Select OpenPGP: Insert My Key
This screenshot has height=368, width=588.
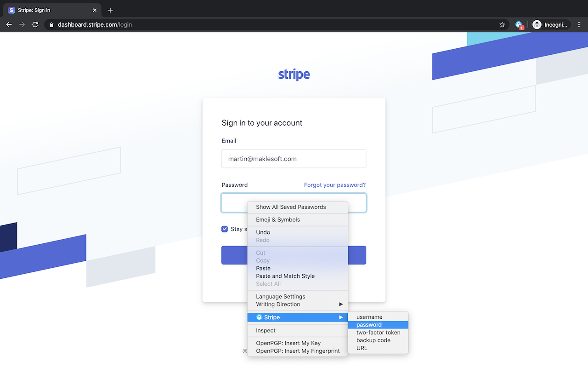[298, 343]
